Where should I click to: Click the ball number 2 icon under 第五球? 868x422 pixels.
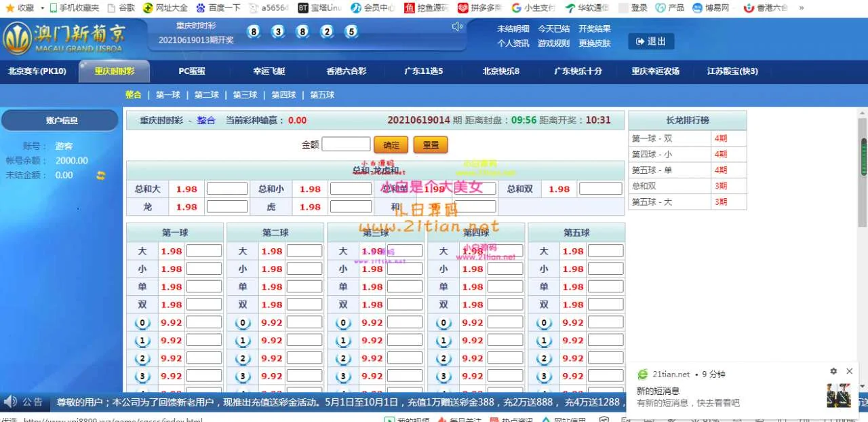[544, 358]
